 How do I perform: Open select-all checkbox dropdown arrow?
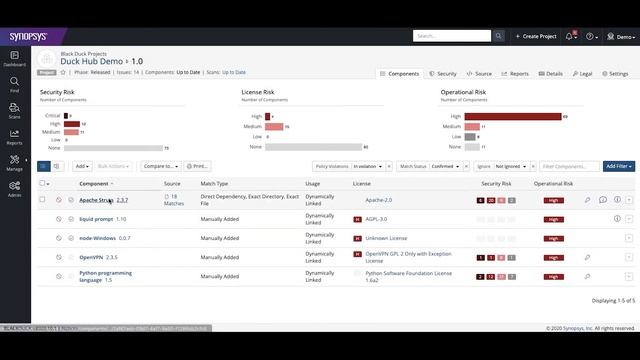pos(48,184)
